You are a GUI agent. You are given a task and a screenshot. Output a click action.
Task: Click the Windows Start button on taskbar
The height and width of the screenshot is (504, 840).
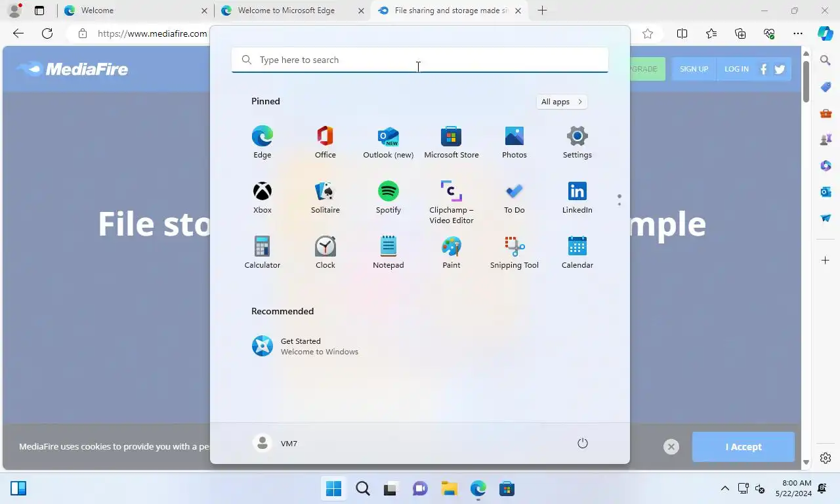334,489
